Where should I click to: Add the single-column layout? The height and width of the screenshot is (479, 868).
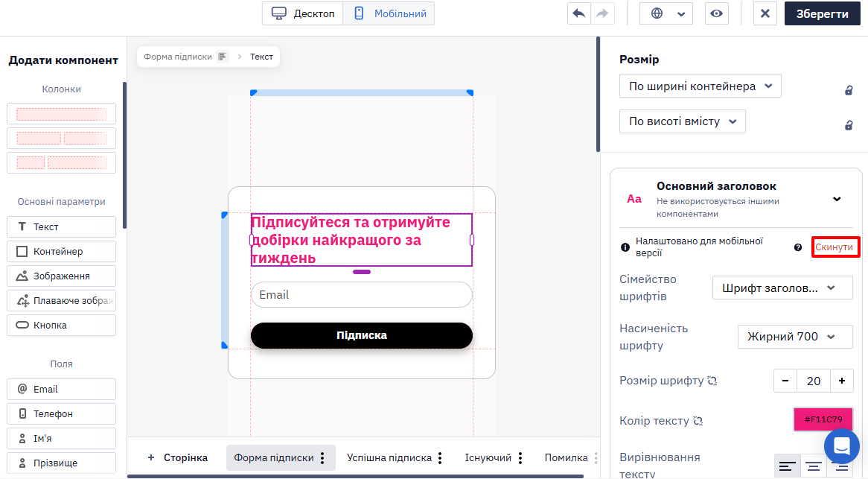tap(62, 114)
